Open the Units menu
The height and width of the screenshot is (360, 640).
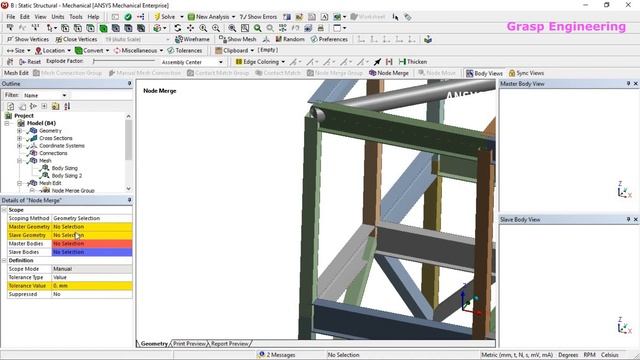point(58,17)
